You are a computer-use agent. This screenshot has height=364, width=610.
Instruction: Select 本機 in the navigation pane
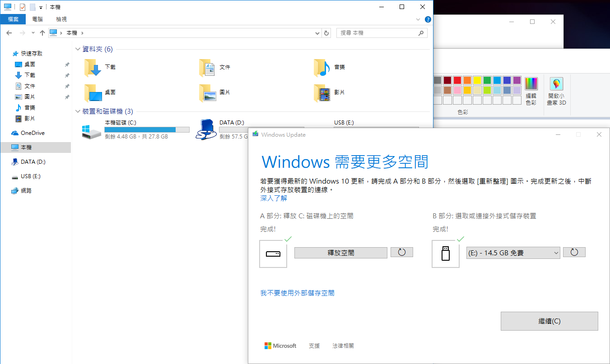pyautogui.click(x=35, y=147)
